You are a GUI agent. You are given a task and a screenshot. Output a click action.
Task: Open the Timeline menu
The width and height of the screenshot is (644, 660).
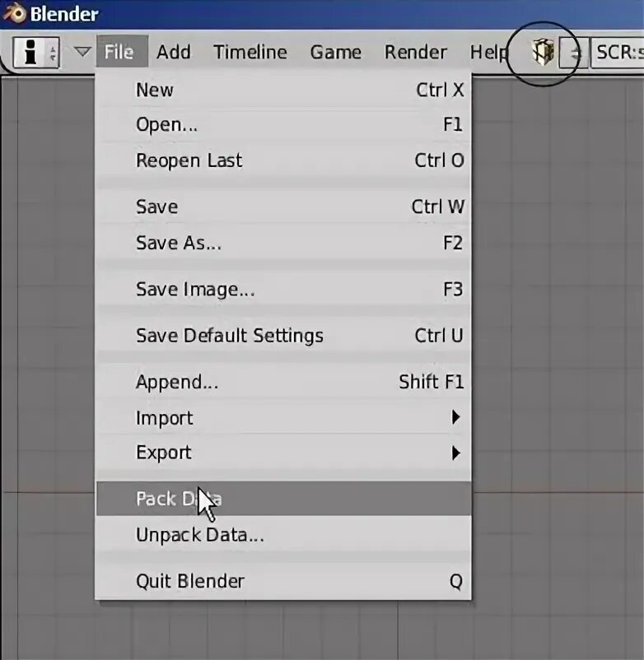click(250, 52)
